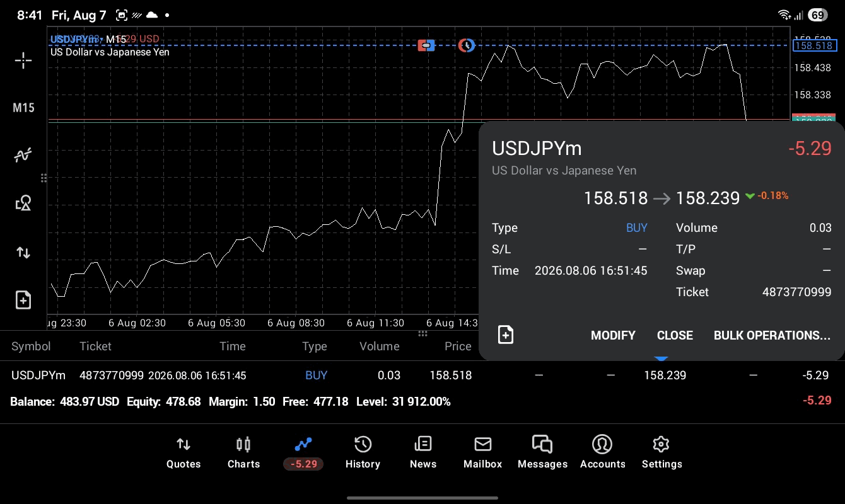Switch to the Charts tab
The height and width of the screenshot is (504, 845).
[x=243, y=452]
